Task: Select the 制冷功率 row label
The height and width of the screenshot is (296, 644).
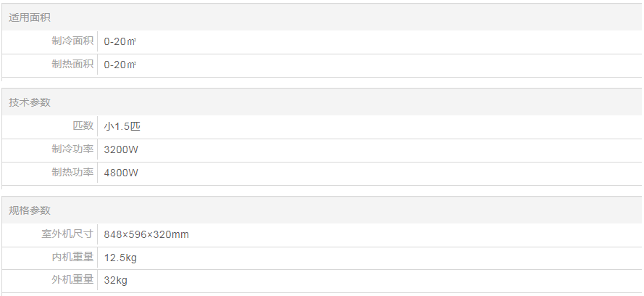Action: tap(72, 149)
